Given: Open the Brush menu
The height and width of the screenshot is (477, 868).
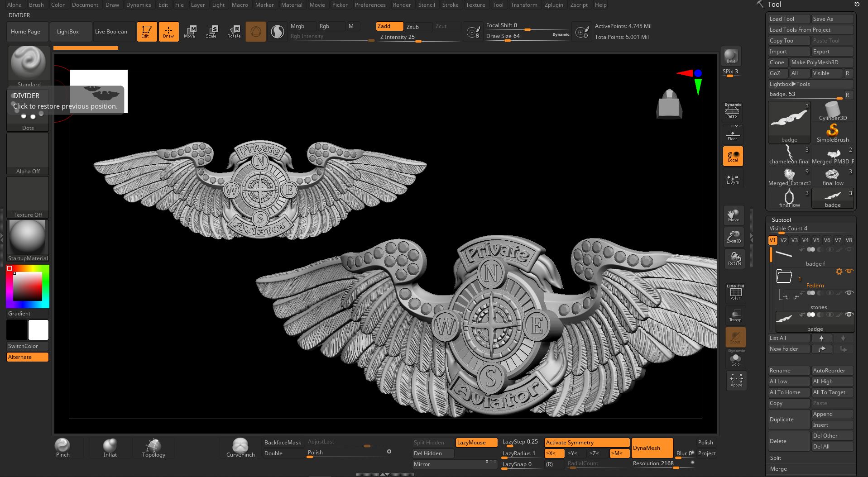Looking at the screenshot, I should coord(36,5).
